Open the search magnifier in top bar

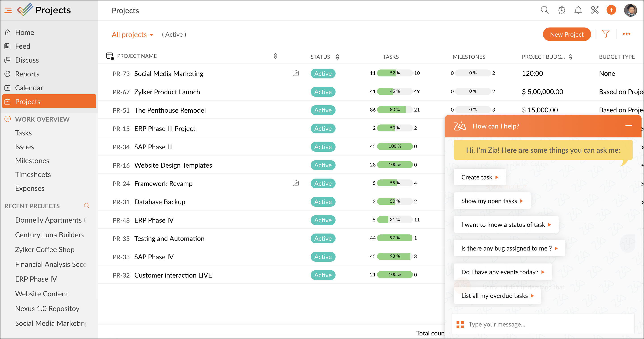point(545,10)
